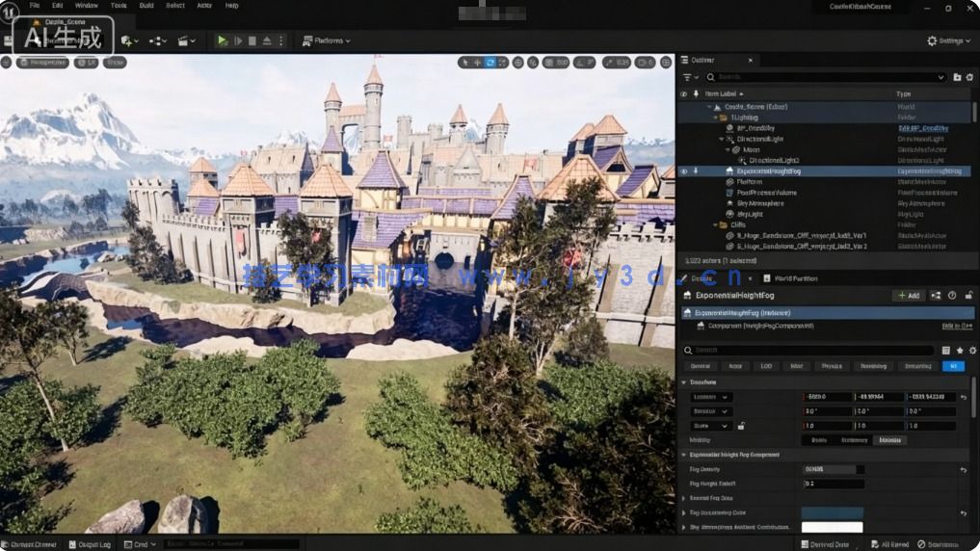Image resolution: width=980 pixels, height=551 pixels.
Task: Open the Window menu
Action: [87, 6]
